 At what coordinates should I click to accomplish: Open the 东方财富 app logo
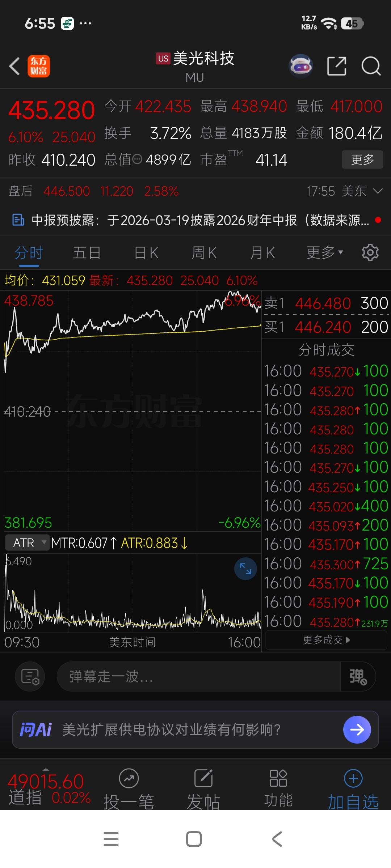pyautogui.click(x=39, y=66)
